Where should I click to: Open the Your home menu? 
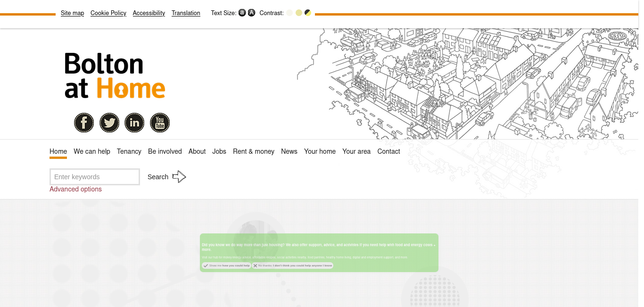[x=320, y=151]
